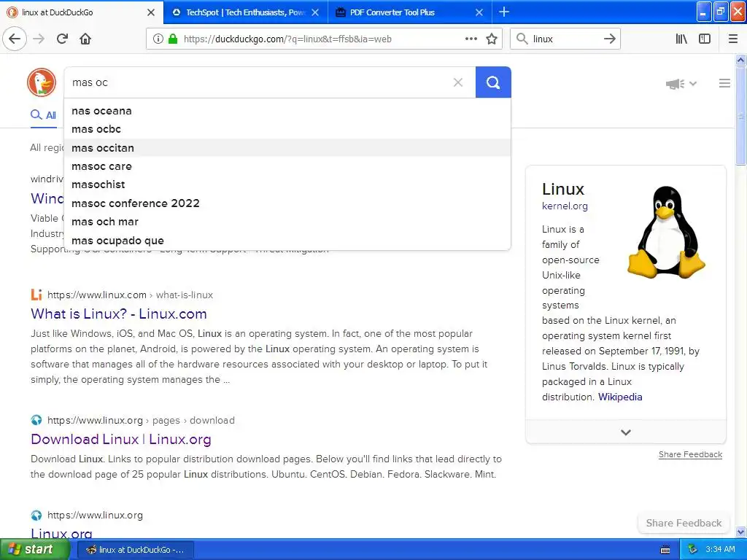Click the Linux.com favicon beside result URL
Viewport: 747px width, 560px height.
tap(36, 295)
